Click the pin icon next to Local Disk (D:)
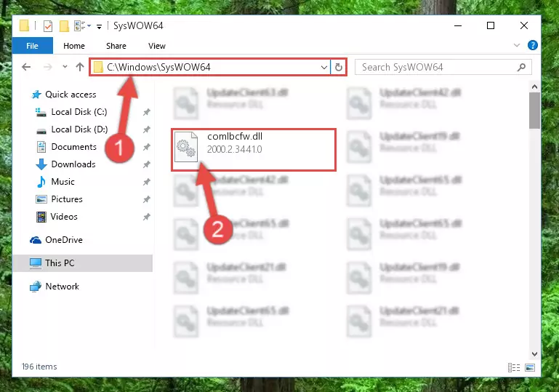559x392 pixels. pos(146,129)
